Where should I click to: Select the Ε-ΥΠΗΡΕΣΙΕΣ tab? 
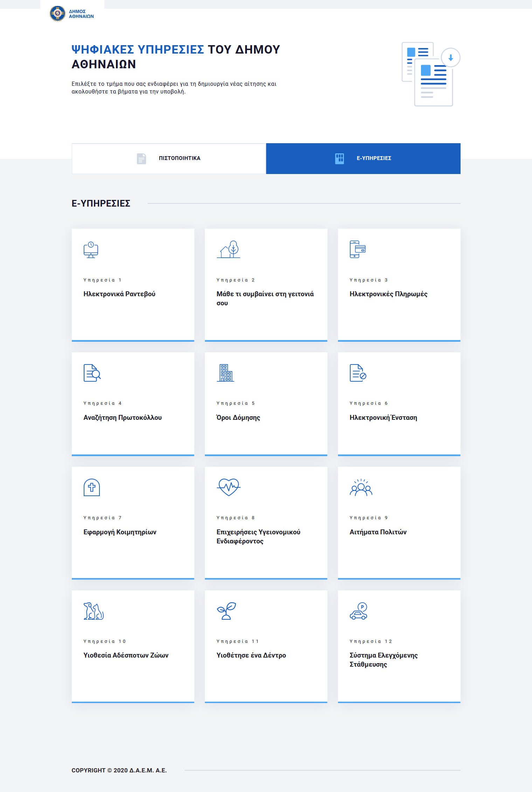(363, 158)
